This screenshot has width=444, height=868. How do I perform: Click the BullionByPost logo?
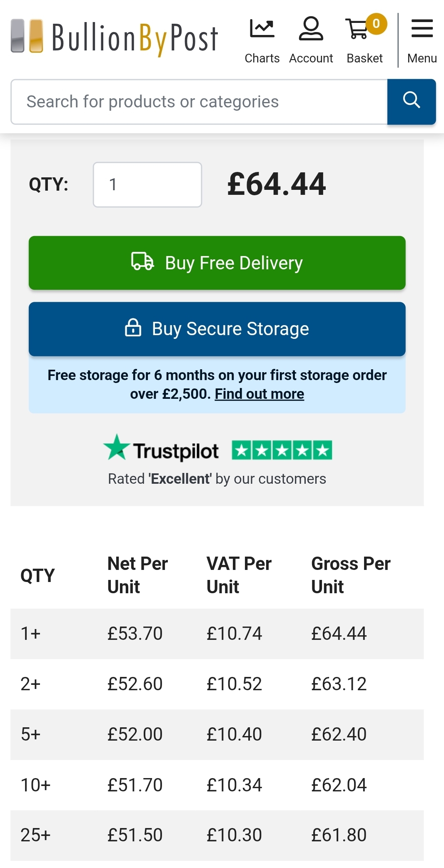(114, 37)
